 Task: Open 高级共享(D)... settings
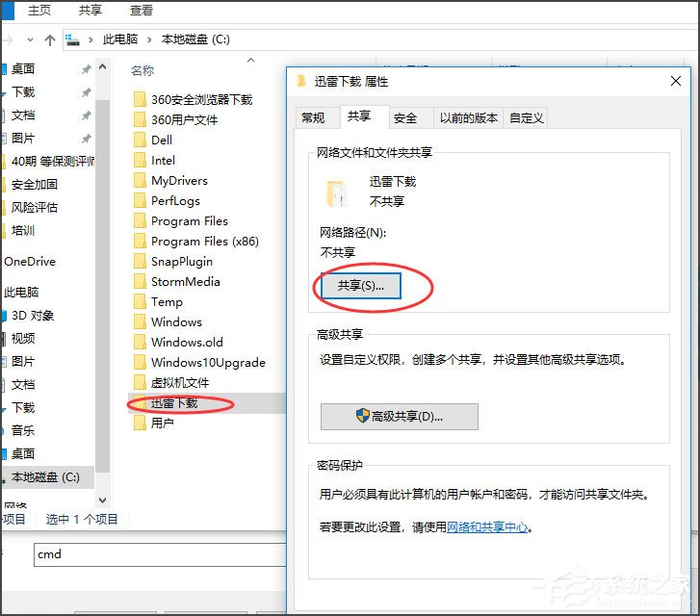tap(400, 417)
